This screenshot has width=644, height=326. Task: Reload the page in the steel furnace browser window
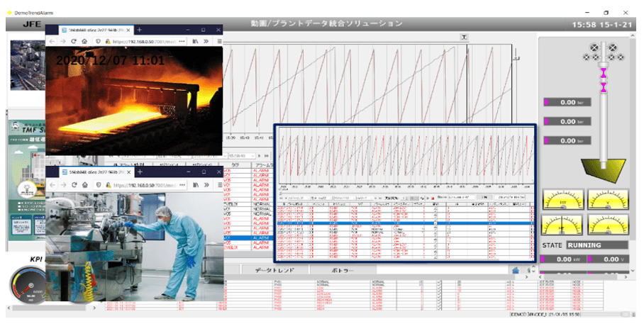tap(74, 41)
